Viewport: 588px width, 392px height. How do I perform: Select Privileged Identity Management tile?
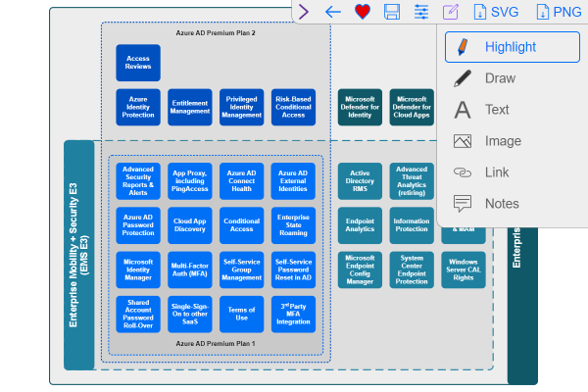click(241, 107)
